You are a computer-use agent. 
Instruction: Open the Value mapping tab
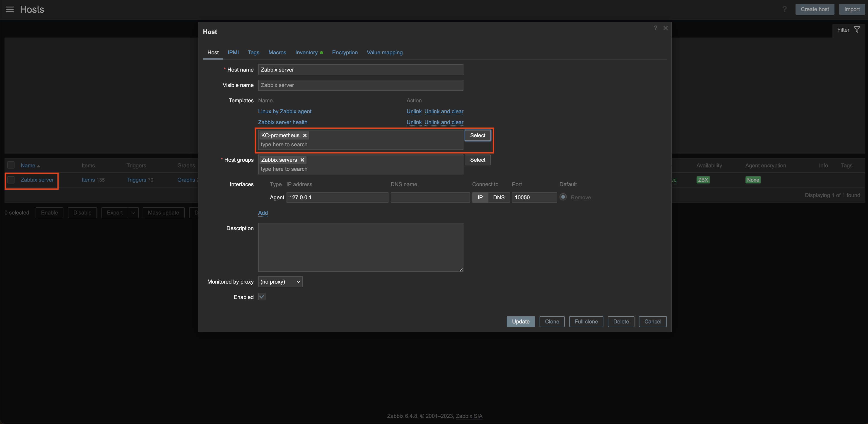[x=384, y=53]
